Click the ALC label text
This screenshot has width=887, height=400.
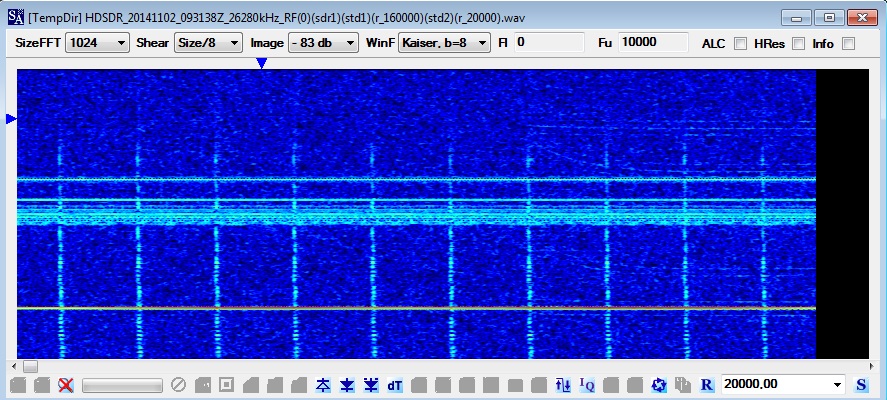click(x=713, y=44)
